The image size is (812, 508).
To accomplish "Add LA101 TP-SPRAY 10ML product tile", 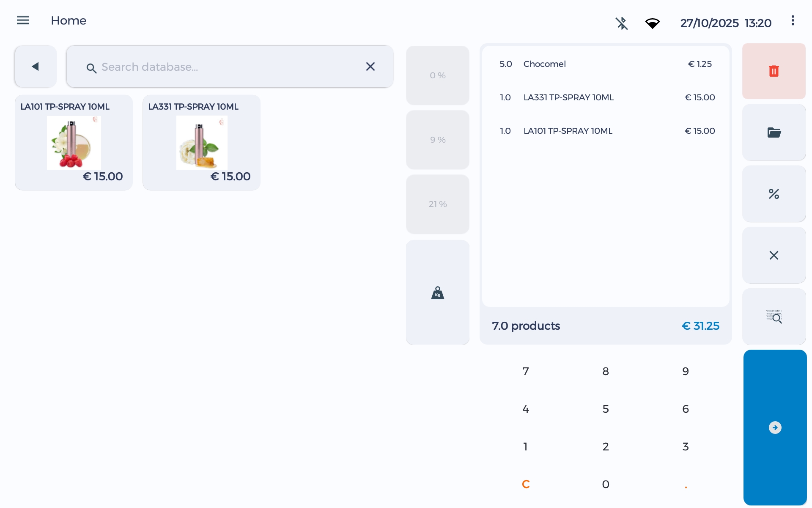I will click(74, 143).
